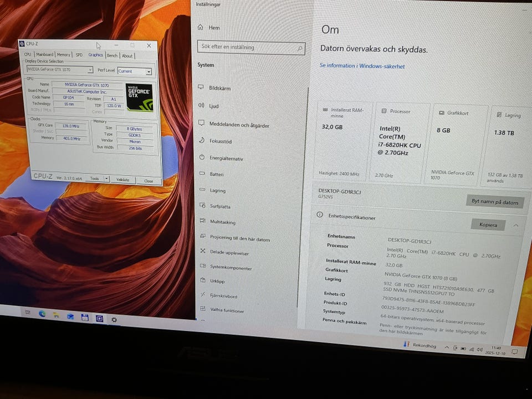The height and width of the screenshot is (399, 532).
Task: Open Tools dropdown arrow in CPU-Z
Action: pyautogui.click(x=106, y=178)
